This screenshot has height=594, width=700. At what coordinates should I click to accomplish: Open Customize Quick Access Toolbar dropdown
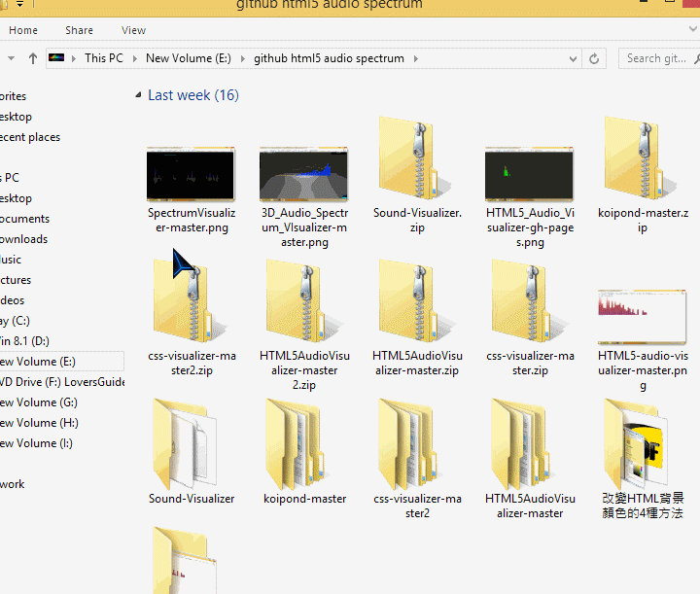[20, 5]
